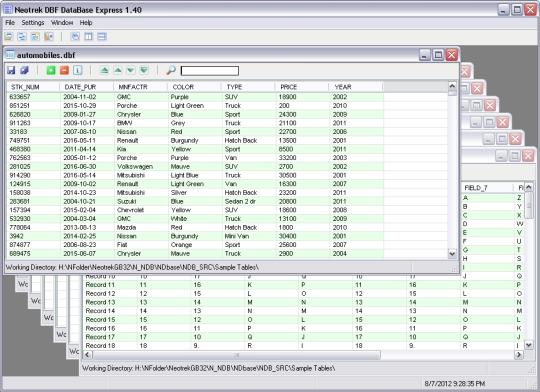The image size is (540, 392).
Task: Click the YEAR column header
Action: (x=356, y=87)
